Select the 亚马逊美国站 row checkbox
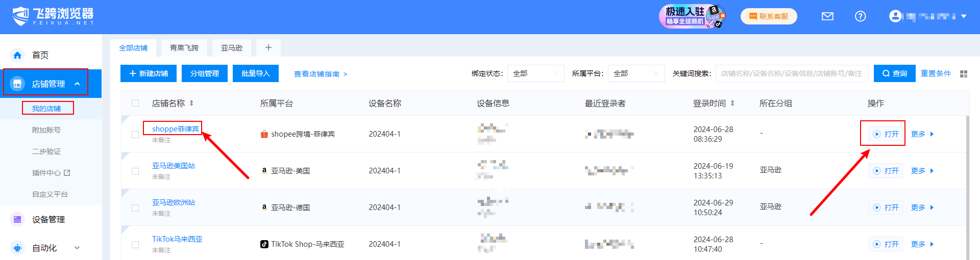 point(135,171)
